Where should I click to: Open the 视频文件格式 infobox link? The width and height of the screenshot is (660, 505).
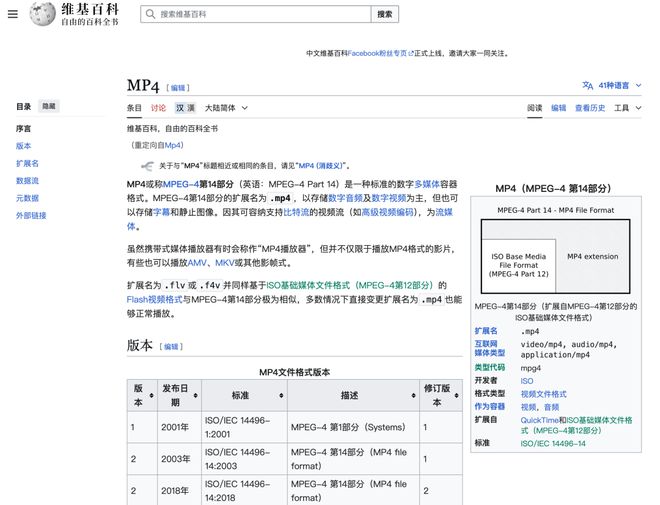click(543, 394)
